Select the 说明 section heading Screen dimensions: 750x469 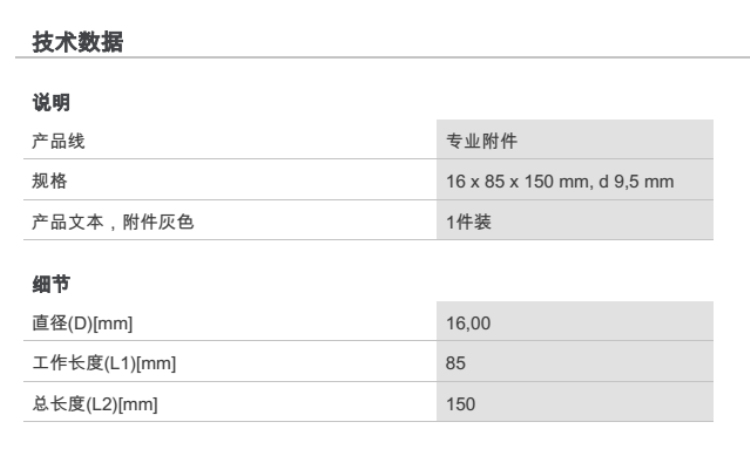(51, 102)
